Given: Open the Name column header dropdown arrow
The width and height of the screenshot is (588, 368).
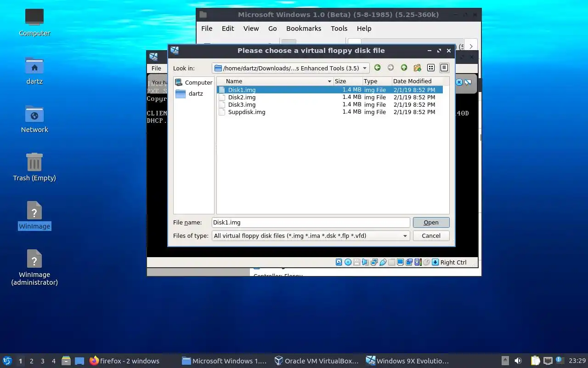Looking at the screenshot, I should (329, 81).
